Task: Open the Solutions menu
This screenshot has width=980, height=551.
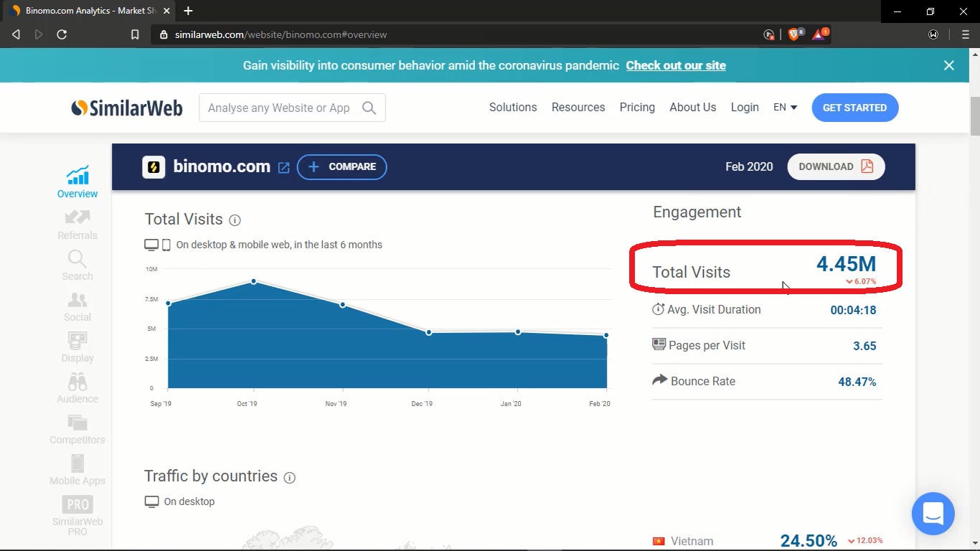Action: point(513,107)
